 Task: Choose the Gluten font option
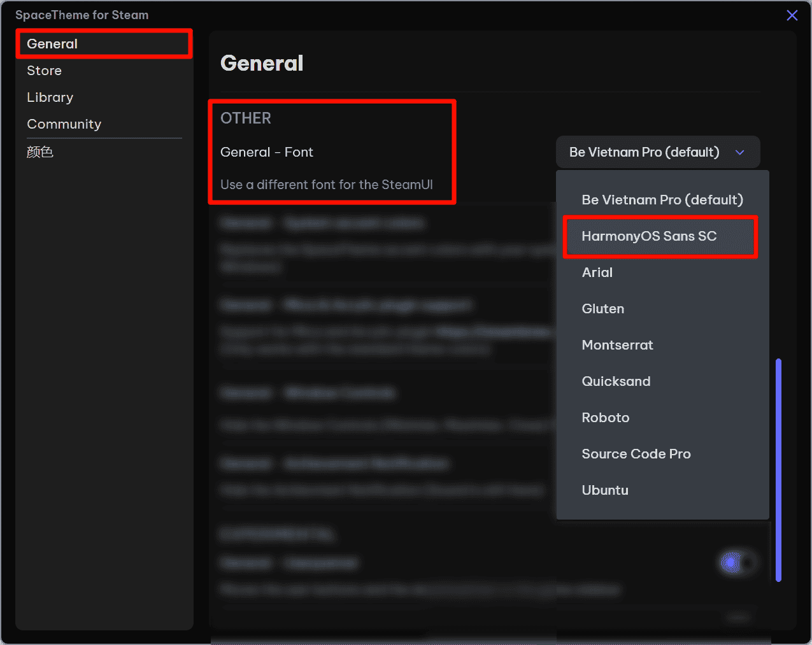point(603,309)
